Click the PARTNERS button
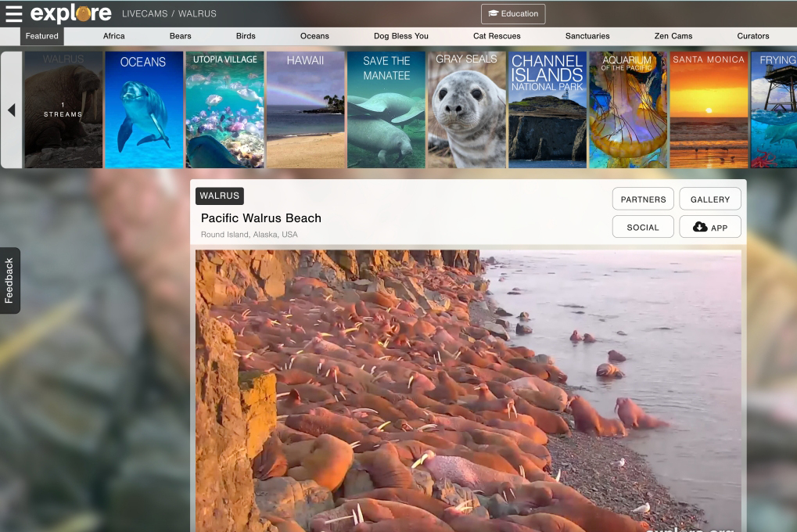797x532 pixels. coord(643,199)
